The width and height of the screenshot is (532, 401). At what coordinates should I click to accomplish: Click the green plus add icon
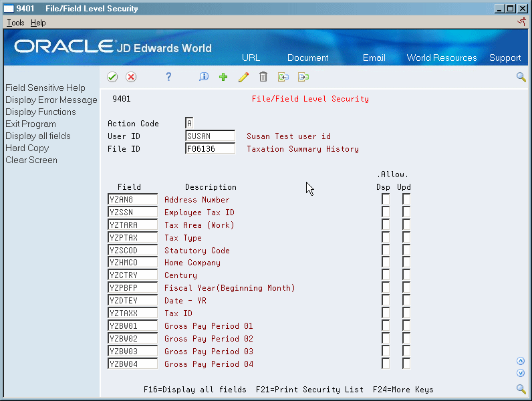tap(223, 77)
